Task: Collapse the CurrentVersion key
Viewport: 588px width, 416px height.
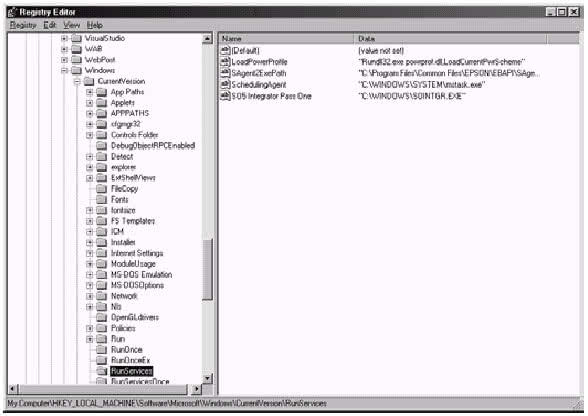Action: coord(77,81)
